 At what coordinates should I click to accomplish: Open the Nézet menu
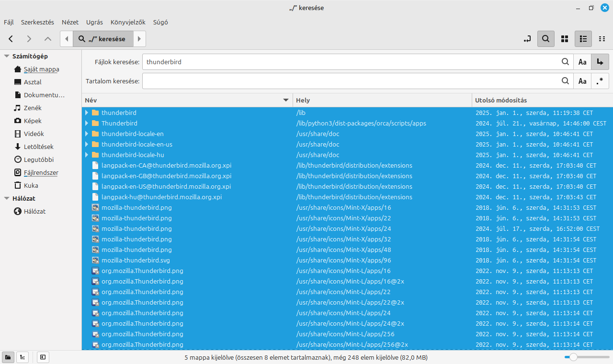tap(70, 22)
